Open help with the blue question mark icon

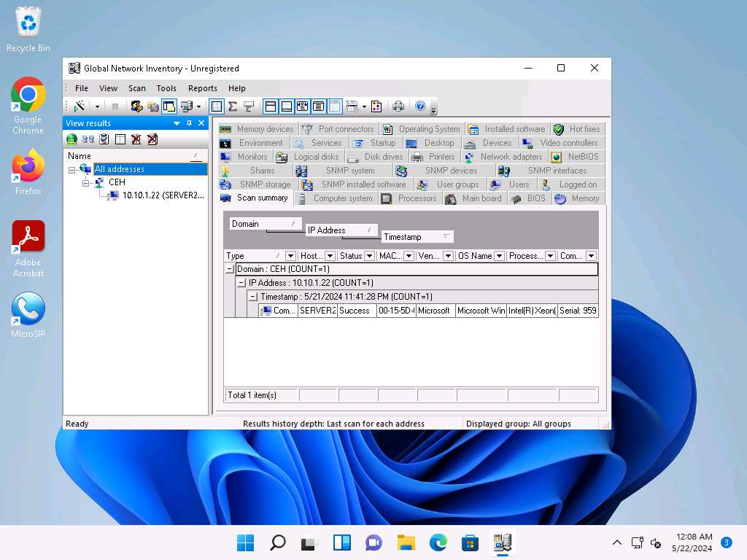pyautogui.click(x=420, y=106)
